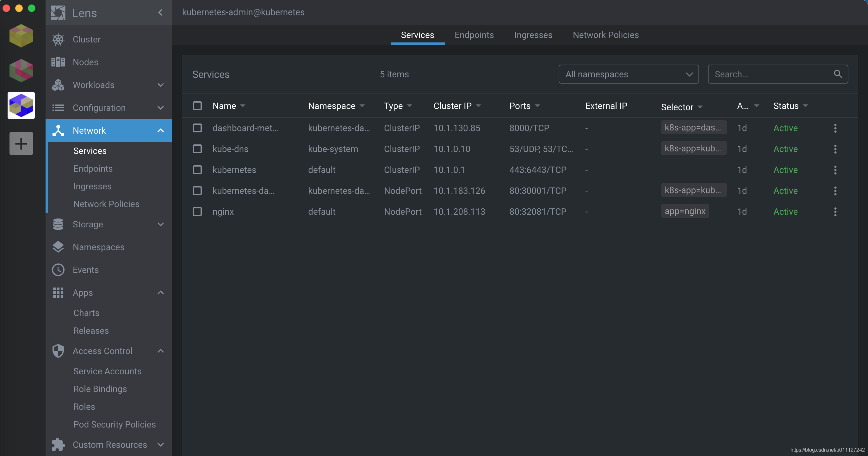Click the app=nginx selector badge
The width and height of the screenshot is (868, 456).
click(685, 211)
